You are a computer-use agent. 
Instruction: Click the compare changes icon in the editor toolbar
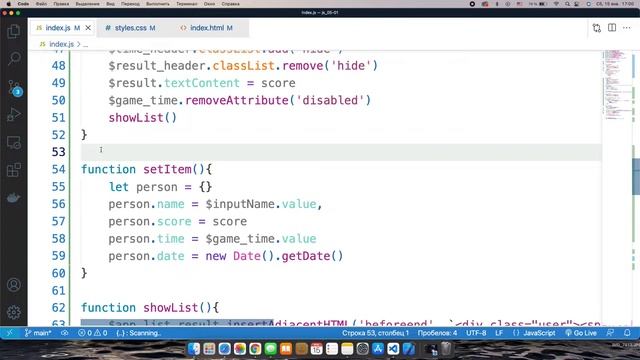[x=596, y=28]
